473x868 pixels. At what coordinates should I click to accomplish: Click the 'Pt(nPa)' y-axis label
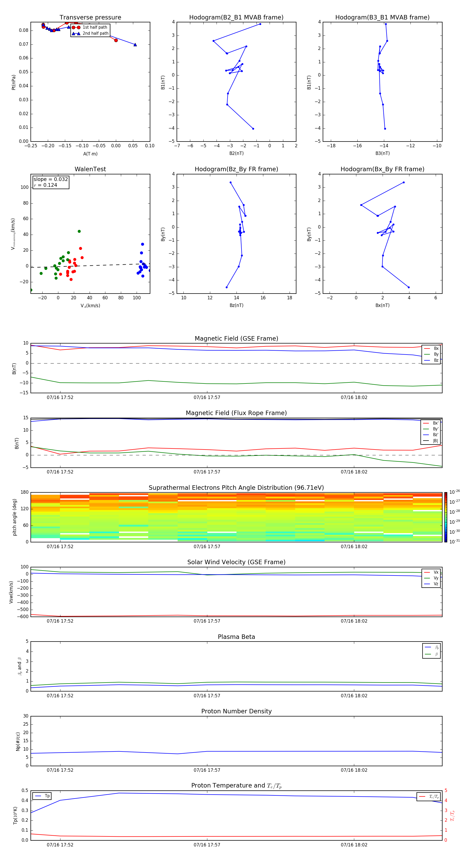click(x=13, y=82)
